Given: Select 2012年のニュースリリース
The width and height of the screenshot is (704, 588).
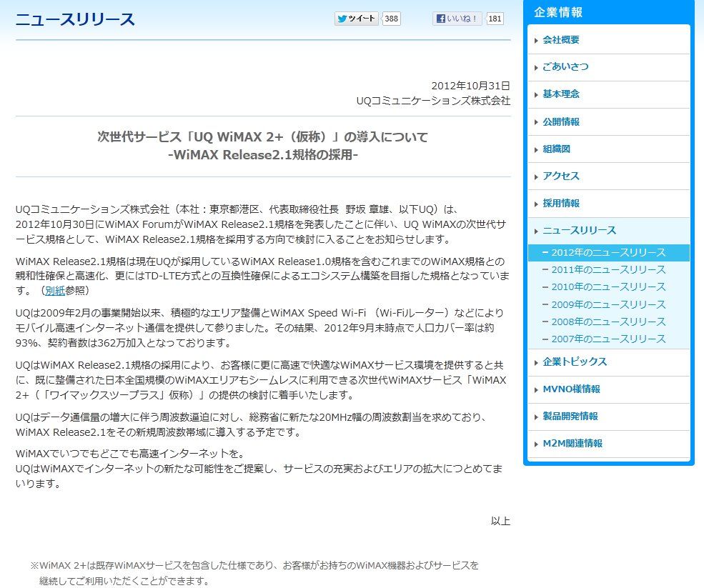Looking at the screenshot, I should click(608, 253).
